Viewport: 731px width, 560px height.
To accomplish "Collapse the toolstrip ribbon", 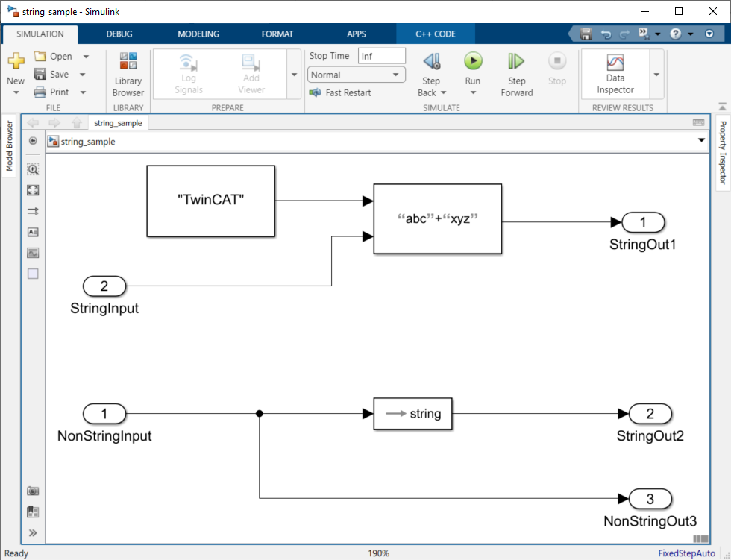I will coord(722,107).
